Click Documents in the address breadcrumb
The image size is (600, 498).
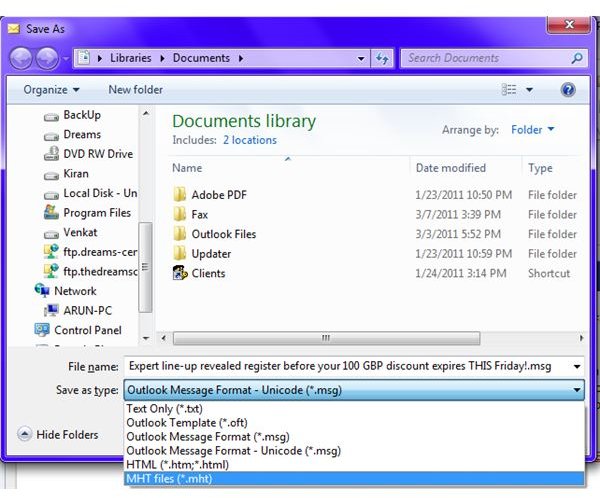(x=201, y=58)
